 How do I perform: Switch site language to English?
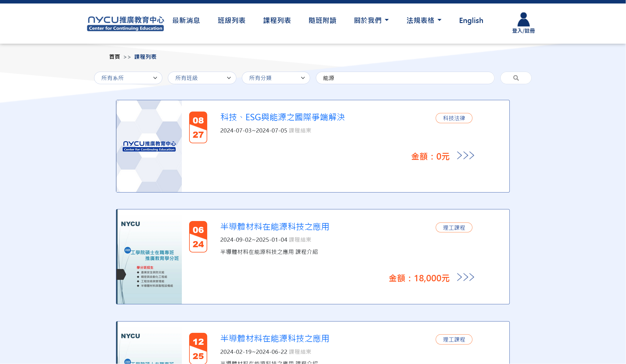(471, 20)
